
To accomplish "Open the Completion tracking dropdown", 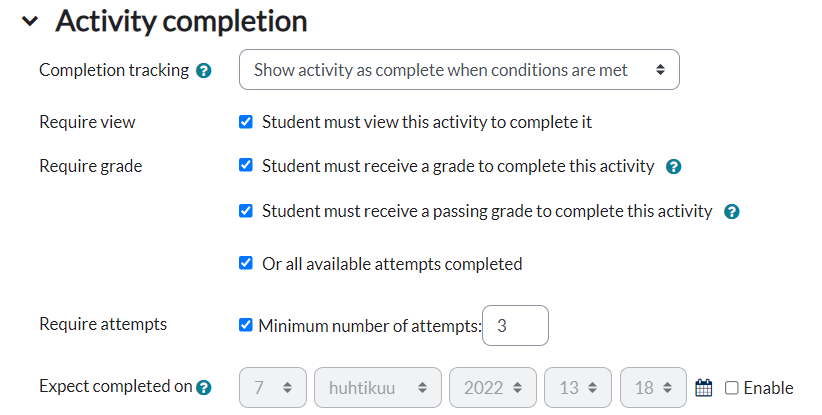I will (459, 70).
